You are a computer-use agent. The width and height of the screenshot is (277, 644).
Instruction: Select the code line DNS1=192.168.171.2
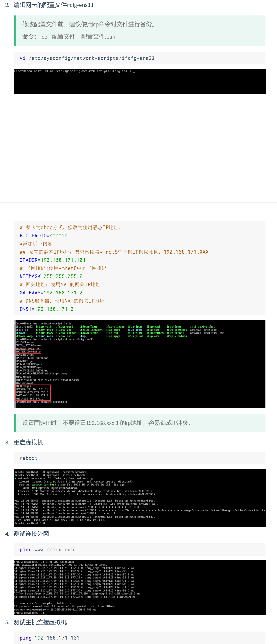(46, 309)
